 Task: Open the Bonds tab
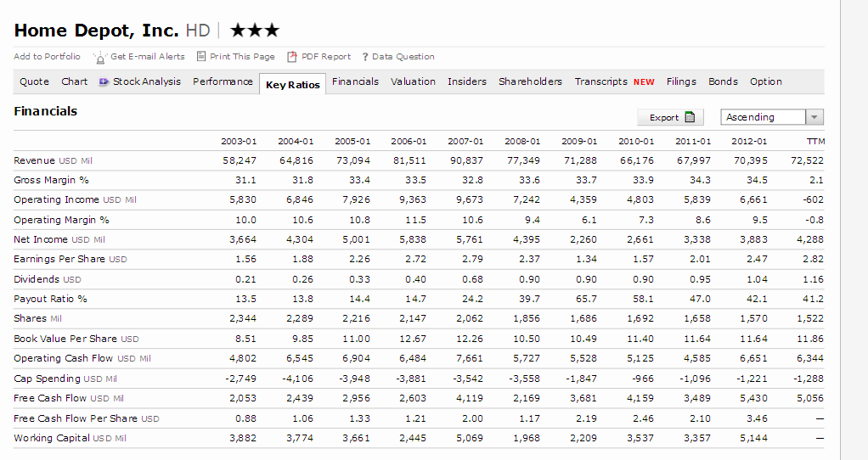pyautogui.click(x=723, y=81)
